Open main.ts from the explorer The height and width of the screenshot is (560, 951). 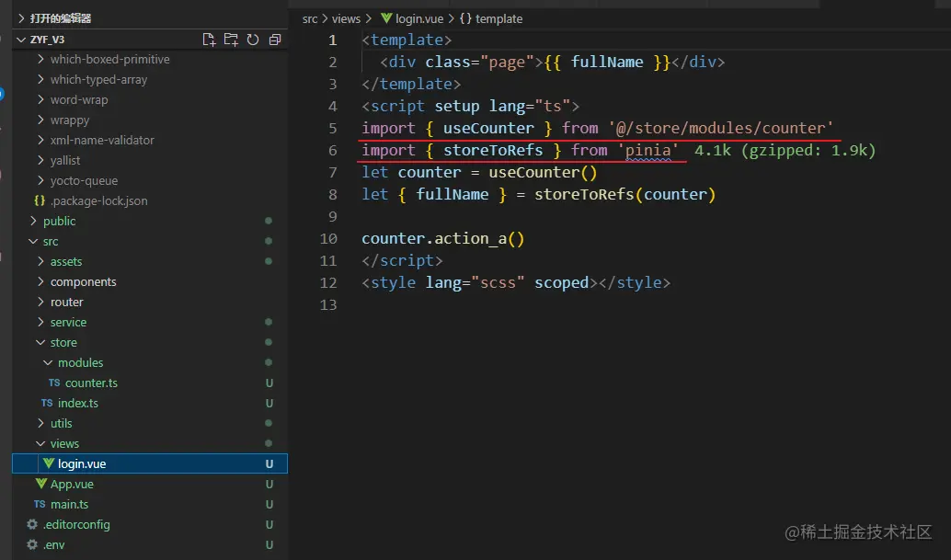pos(69,504)
